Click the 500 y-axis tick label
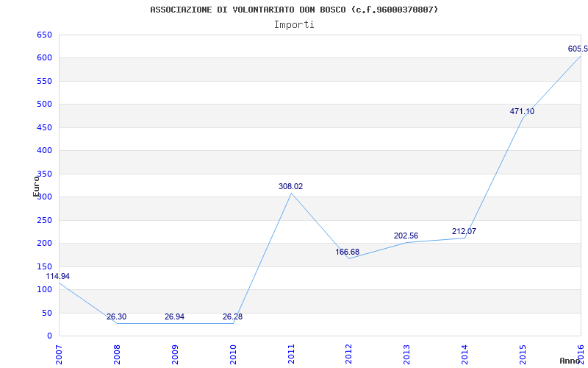 click(44, 105)
